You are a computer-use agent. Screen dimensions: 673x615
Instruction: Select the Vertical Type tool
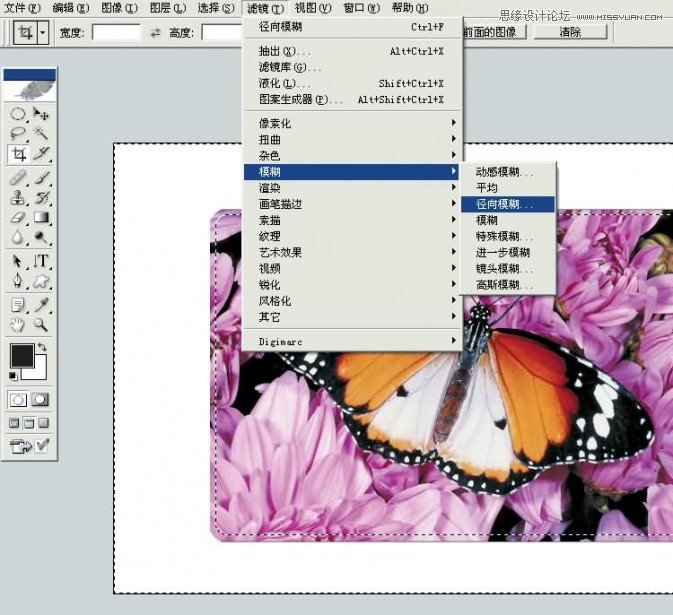[41, 261]
